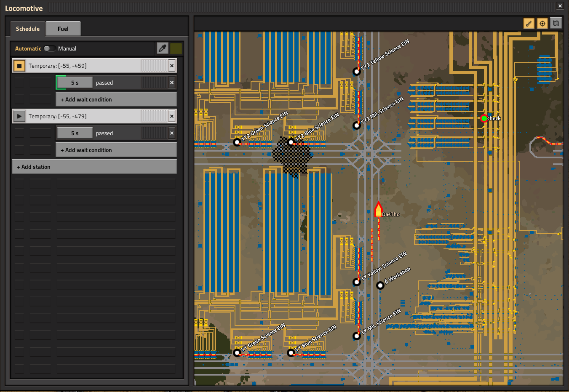Go to temporary station [-55, -479]

pos(19,116)
